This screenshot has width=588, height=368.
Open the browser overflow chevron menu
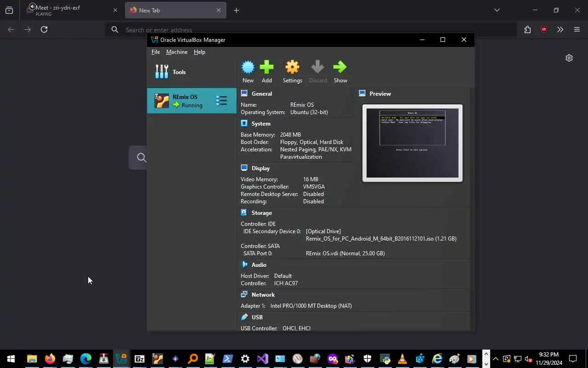click(560, 29)
